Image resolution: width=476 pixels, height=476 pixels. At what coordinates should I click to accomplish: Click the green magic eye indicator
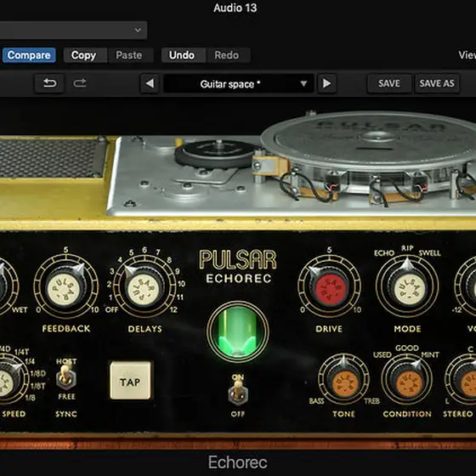238,331
